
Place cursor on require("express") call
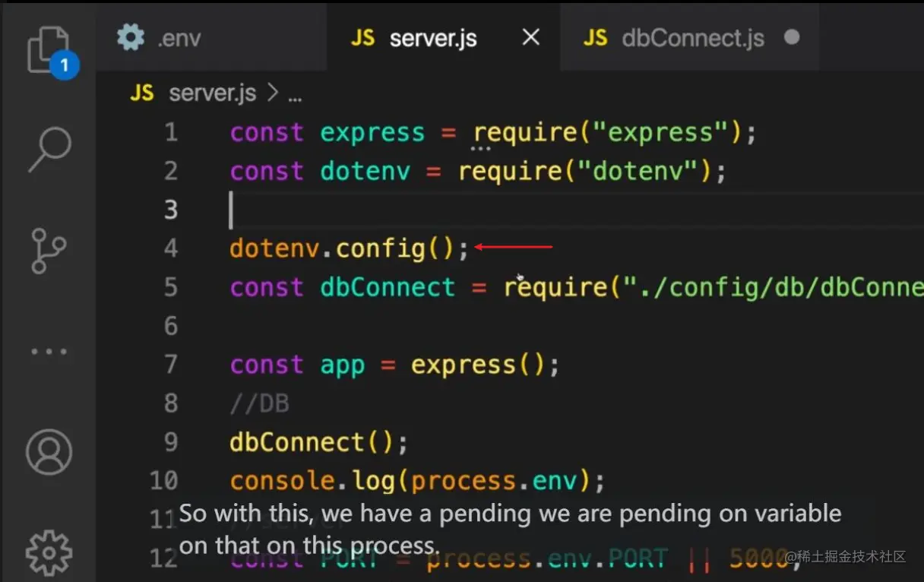click(607, 133)
